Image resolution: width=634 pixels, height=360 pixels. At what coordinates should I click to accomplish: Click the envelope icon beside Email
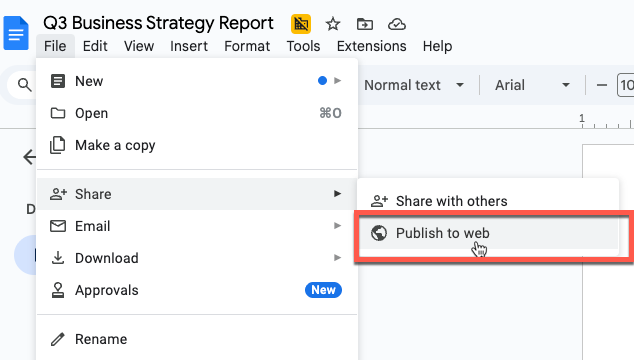click(58, 226)
